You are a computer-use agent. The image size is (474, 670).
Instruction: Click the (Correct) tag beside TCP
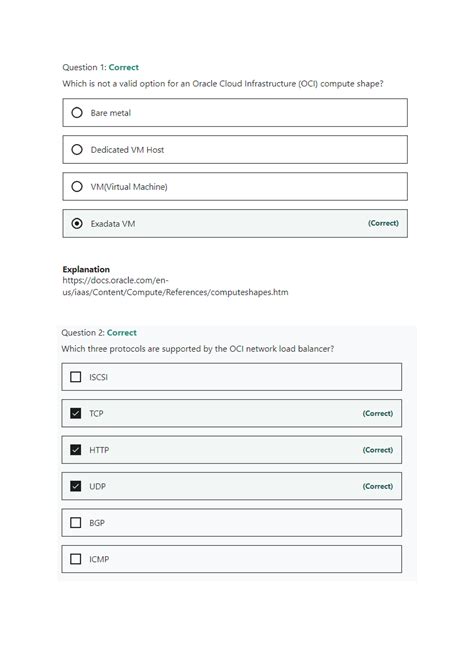(x=378, y=413)
